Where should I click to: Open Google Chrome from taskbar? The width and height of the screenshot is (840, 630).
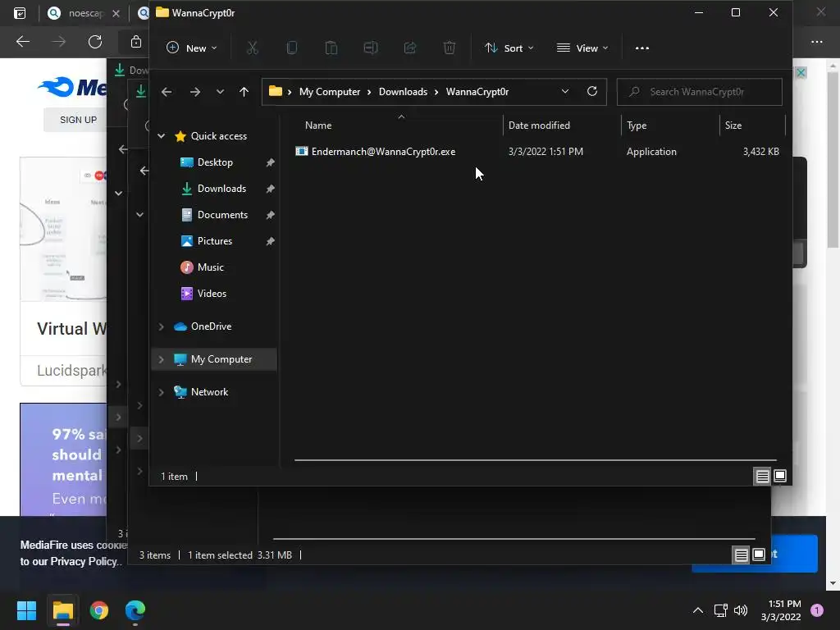coord(99,610)
